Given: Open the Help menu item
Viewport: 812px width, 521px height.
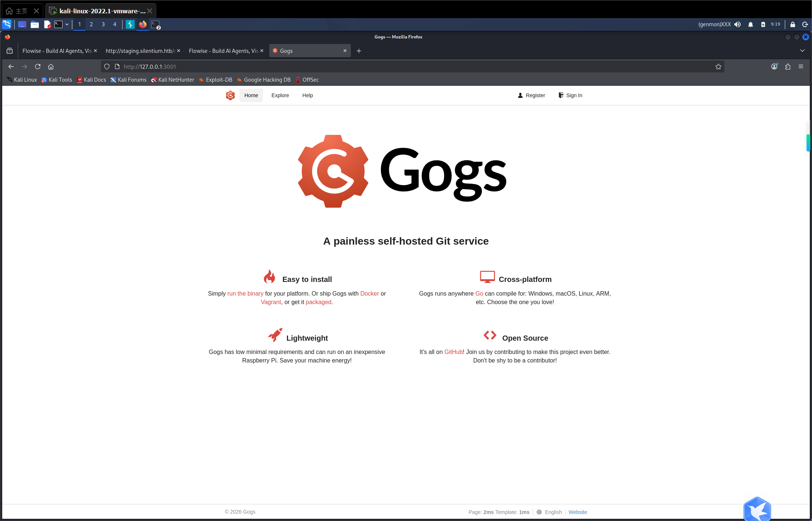Looking at the screenshot, I should click(x=308, y=95).
